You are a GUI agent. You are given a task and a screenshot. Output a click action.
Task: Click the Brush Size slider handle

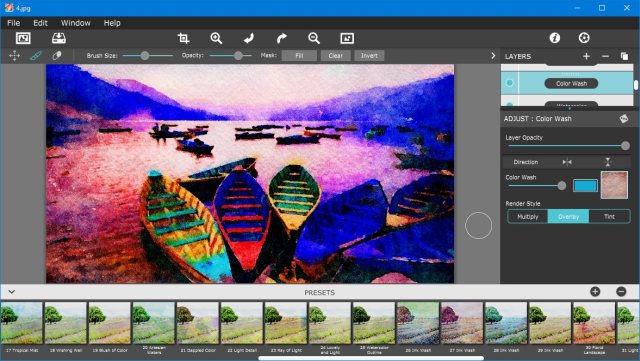point(144,56)
